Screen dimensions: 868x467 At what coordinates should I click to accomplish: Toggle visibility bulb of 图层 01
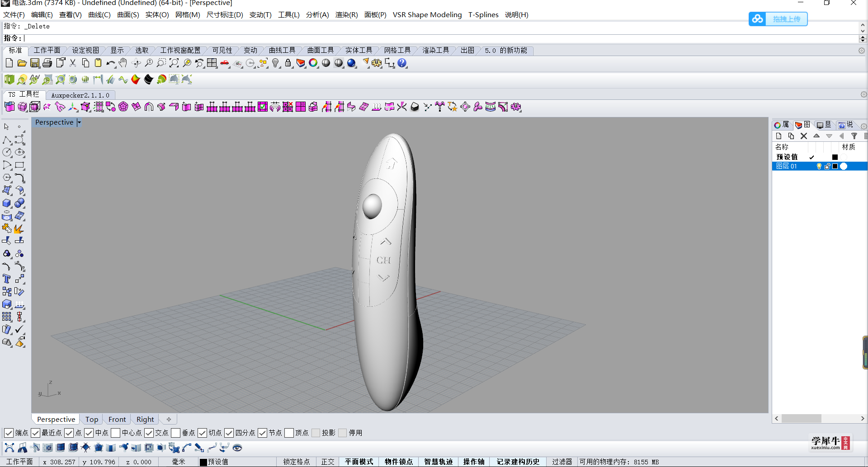point(819,166)
